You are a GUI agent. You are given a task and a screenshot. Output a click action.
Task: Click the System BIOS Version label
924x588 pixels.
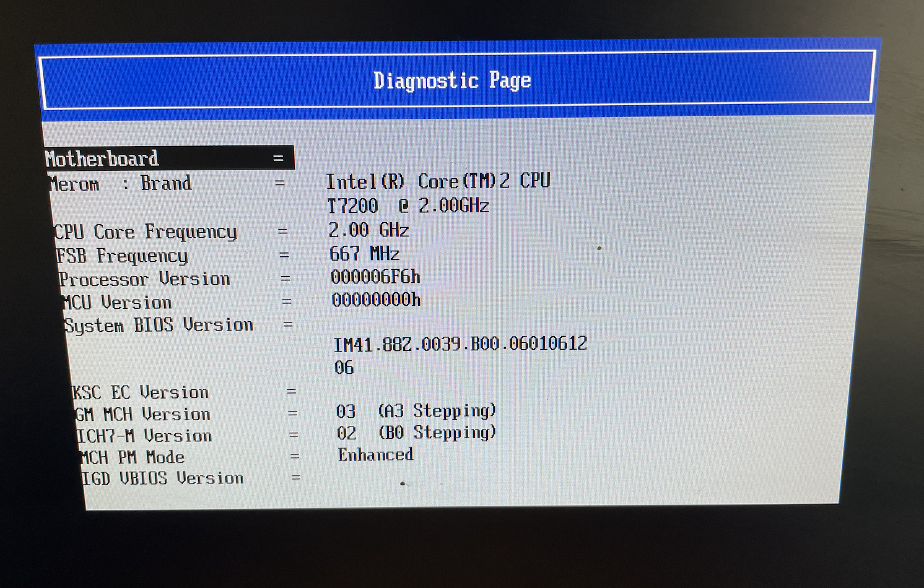point(159,326)
